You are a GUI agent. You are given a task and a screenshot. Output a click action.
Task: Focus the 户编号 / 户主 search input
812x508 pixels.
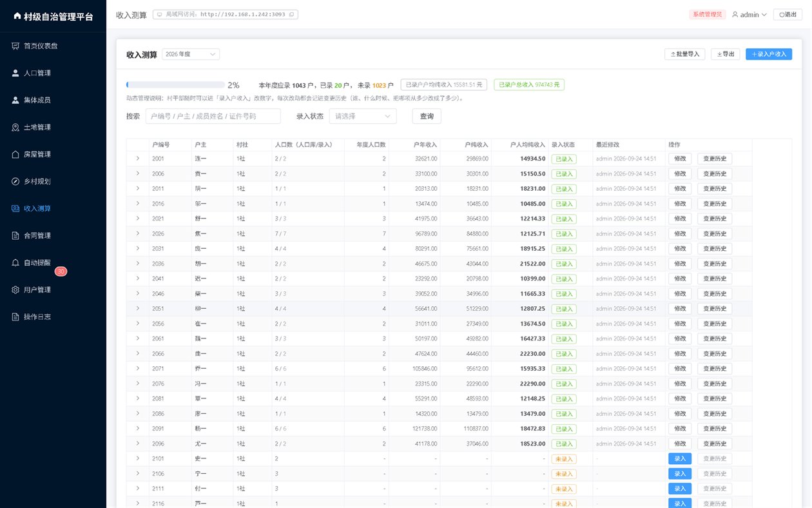[x=213, y=116]
